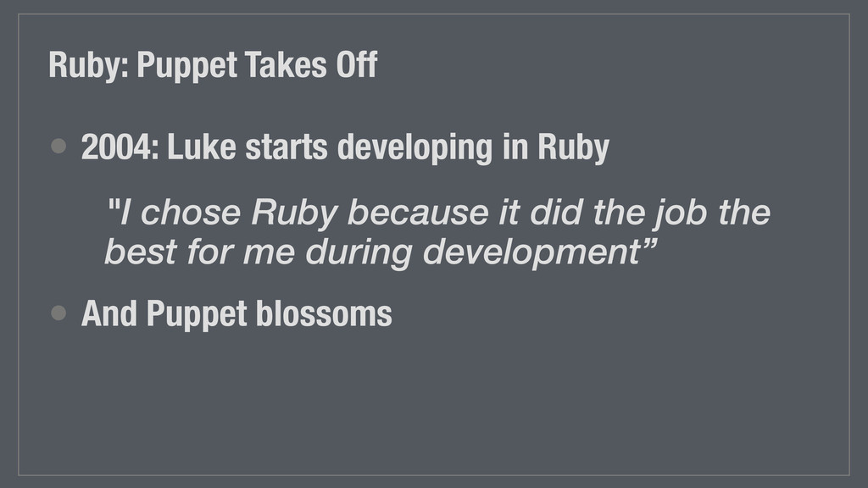This screenshot has width=868, height=488.
Task: Click the word 'Luke' in first bullet
Action: [x=201, y=147]
